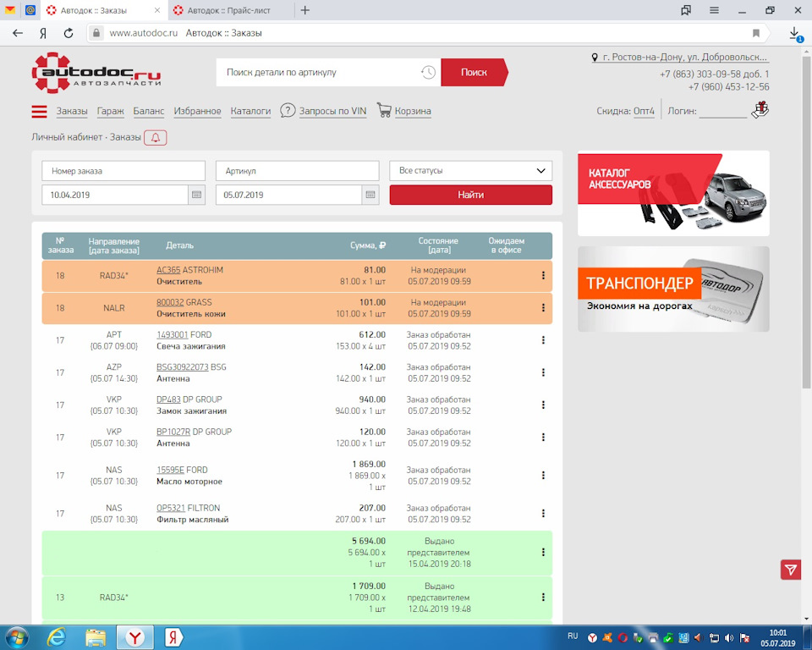Open part link 1493001
This screenshot has width=812, height=650.
coord(173,335)
